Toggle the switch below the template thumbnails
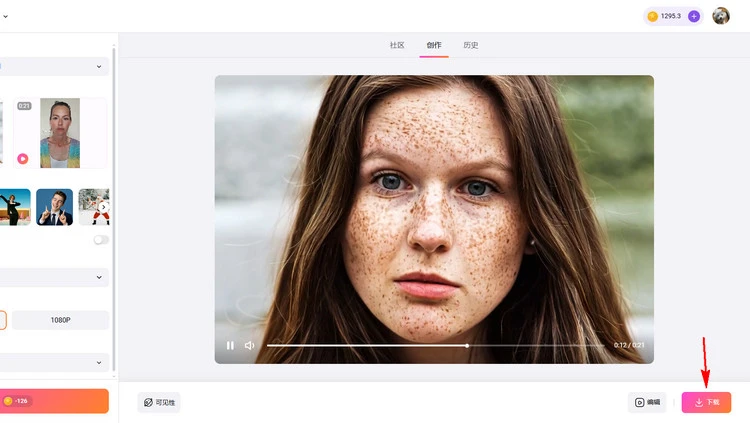 [101, 240]
